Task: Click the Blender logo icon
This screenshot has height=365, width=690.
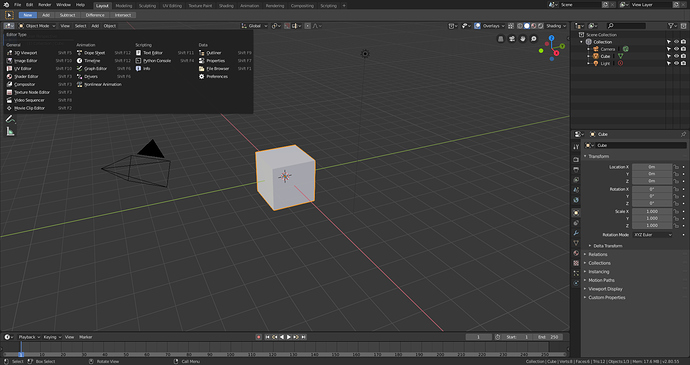Action: [6, 5]
